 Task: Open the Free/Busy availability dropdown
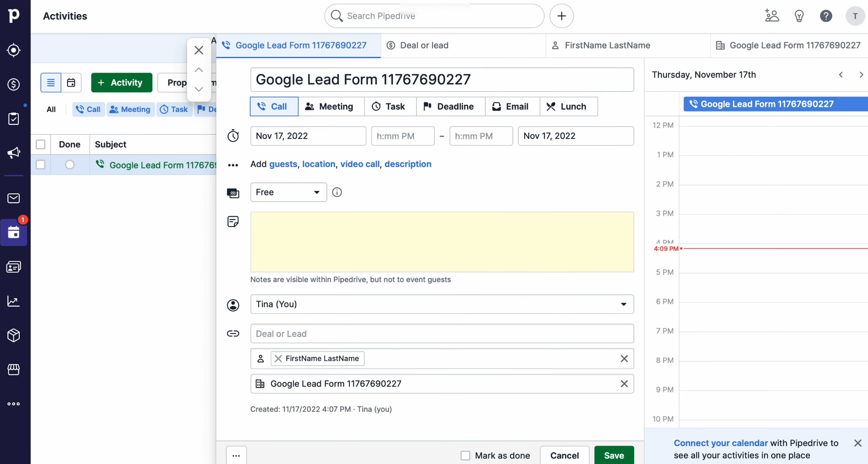[288, 192]
